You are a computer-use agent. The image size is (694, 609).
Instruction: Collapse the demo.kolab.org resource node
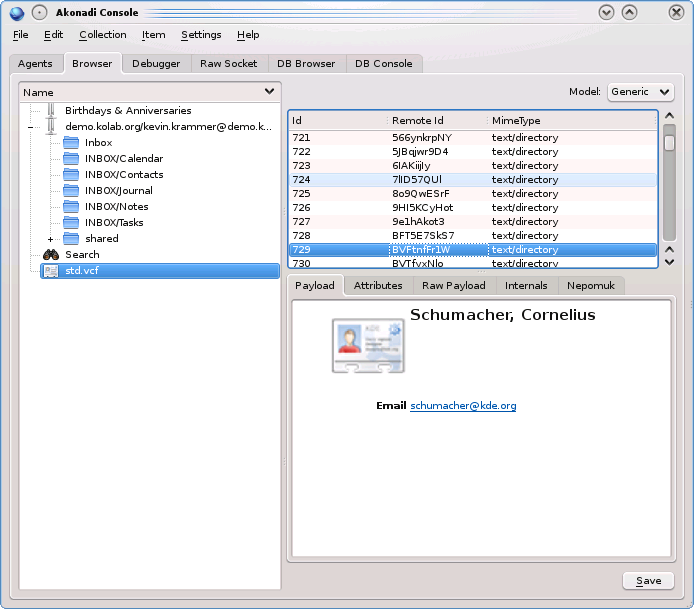pos(31,127)
